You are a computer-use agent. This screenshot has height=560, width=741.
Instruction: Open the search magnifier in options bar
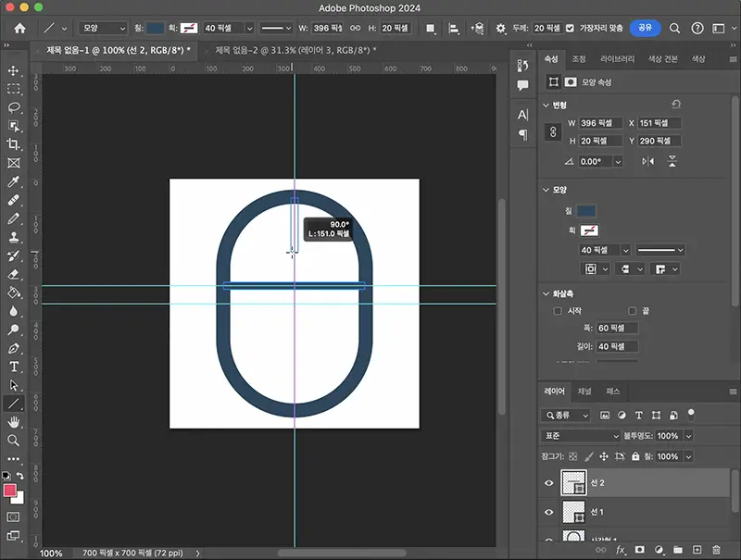pyautogui.click(x=674, y=29)
